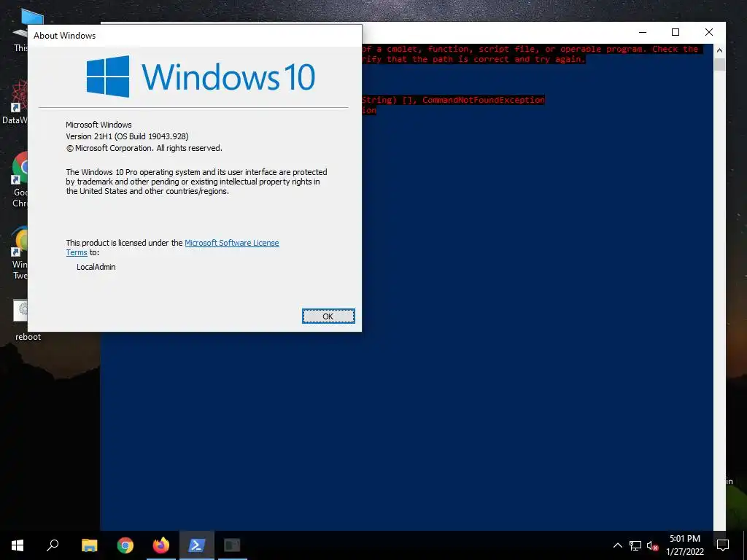Click CommandNotFoundException text in PowerShell
The width and height of the screenshot is (747, 560).
click(483, 100)
